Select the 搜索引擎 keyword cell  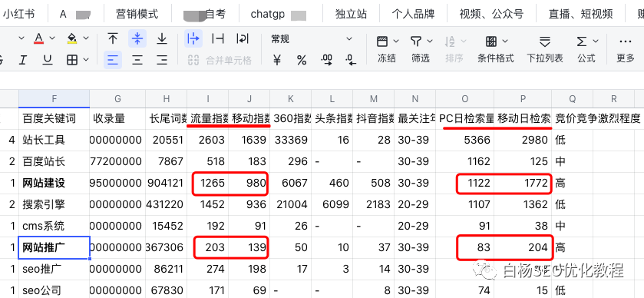(54, 204)
